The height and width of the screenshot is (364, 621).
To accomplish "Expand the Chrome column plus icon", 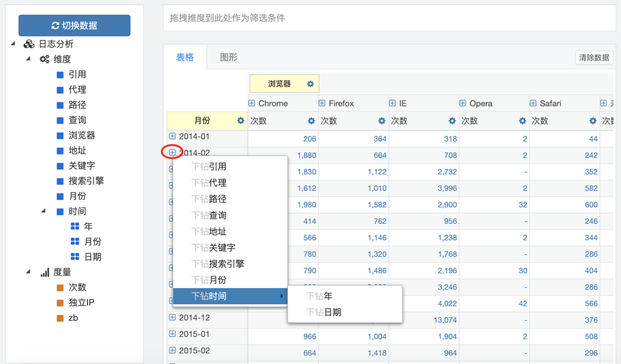I will (252, 103).
